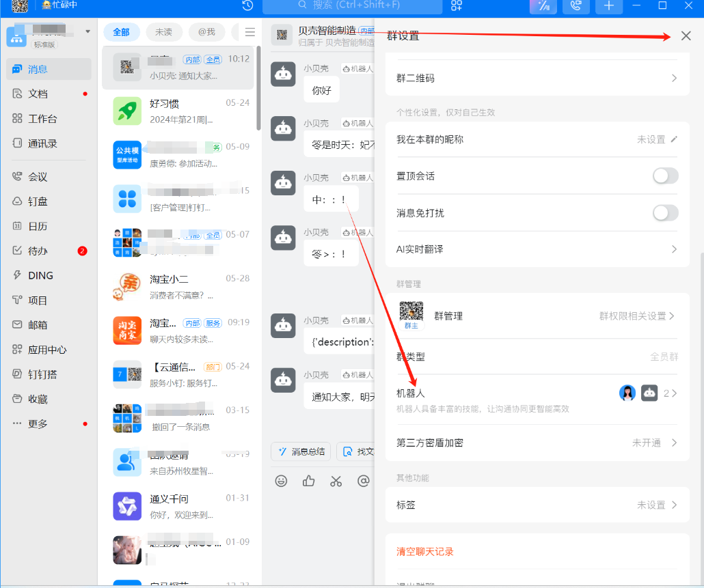
Task: Open the AI assistant icon in title bar
Action: tap(543, 6)
